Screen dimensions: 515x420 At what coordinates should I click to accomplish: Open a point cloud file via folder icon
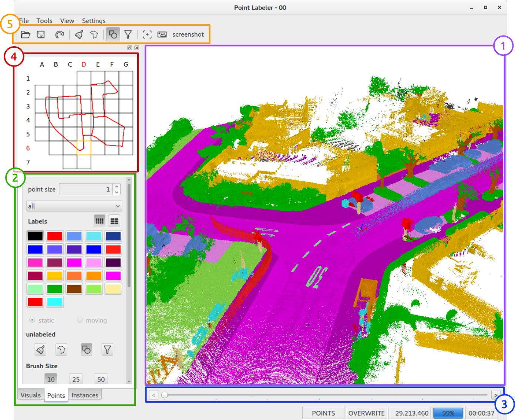(x=26, y=34)
